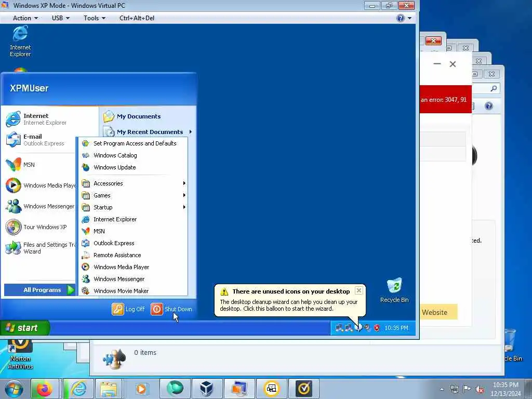The height and width of the screenshot is (399, 532).
Task: Click the Log Off key icon
Action: point(118,309)
